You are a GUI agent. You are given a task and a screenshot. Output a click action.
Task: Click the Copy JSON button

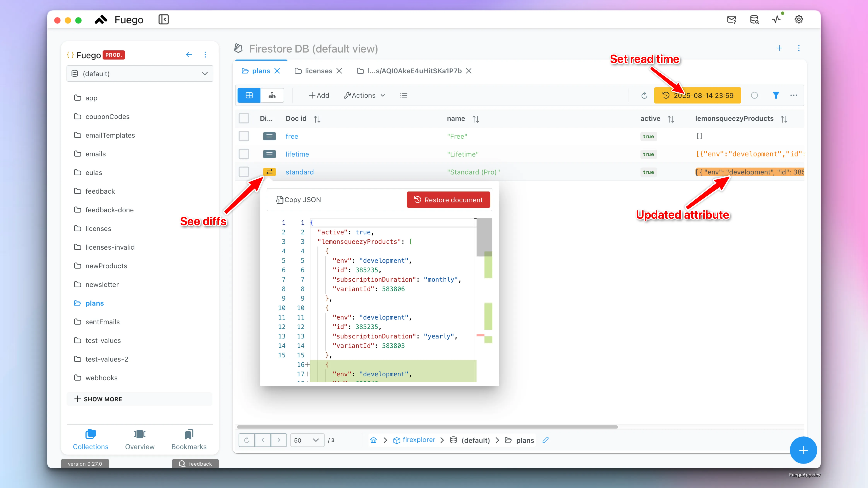tap(298, 200)
